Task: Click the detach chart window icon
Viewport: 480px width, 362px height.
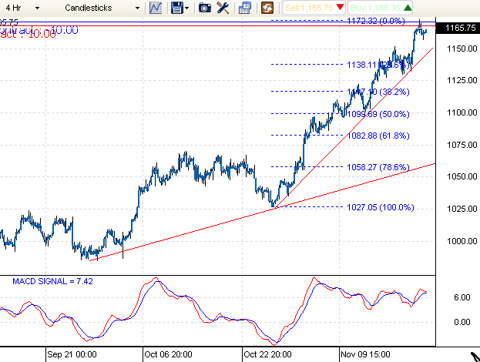Action: [245, 8]
